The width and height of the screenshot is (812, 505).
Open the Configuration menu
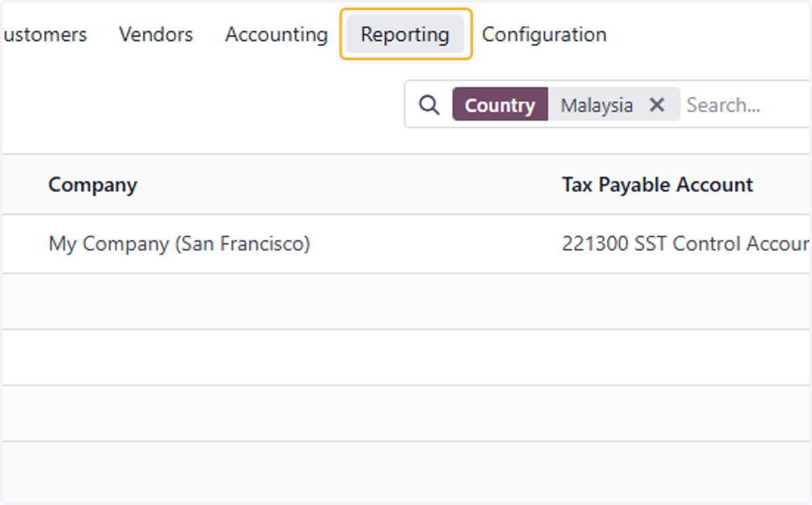click(544, 35)
